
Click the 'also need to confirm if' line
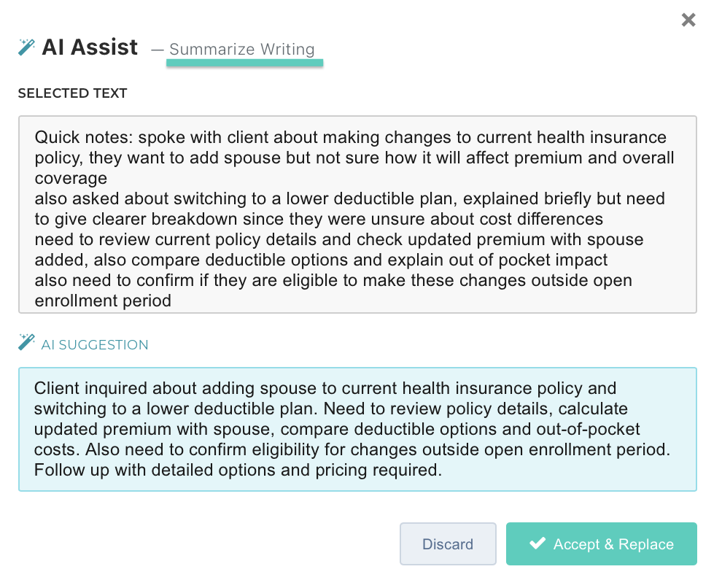(x=333, y=280)
